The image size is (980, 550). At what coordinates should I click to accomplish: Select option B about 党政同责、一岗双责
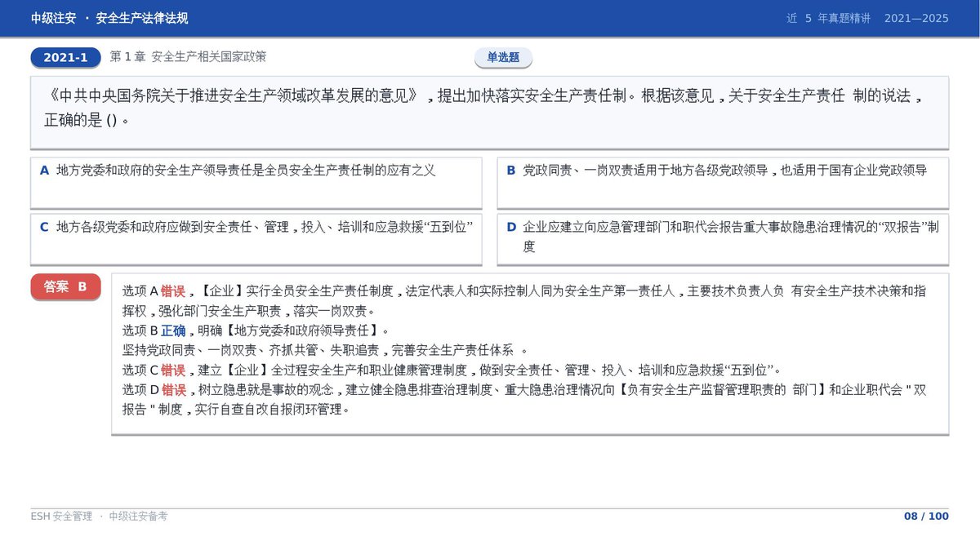[723, 183]
